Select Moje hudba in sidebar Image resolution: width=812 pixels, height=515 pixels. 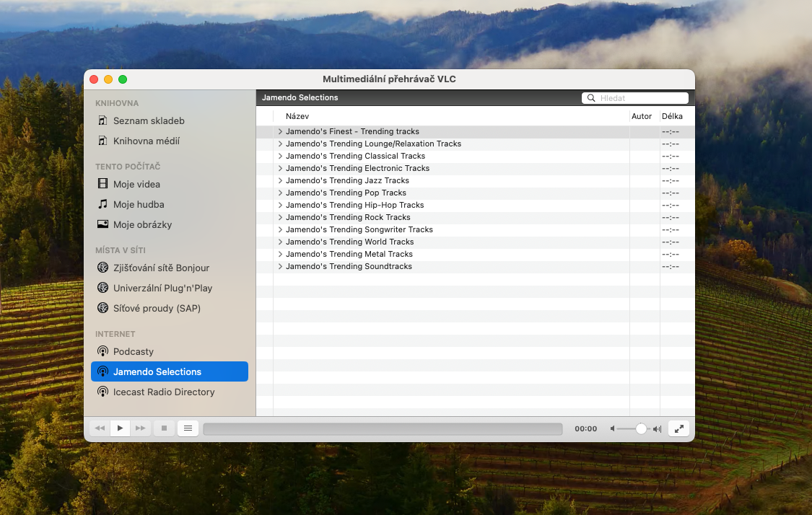point(170,204)
